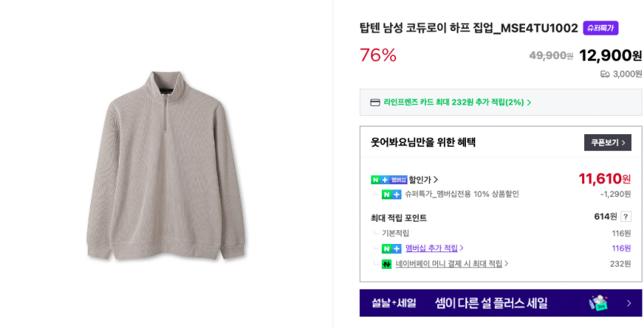Click the 11,610원 membership discount price
644x328 pixels.
click(x=605, y=179)
